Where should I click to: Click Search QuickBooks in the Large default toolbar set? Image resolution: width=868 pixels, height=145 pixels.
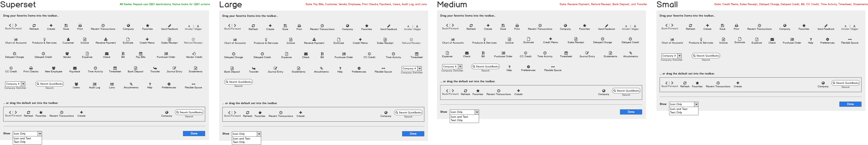(x=408, y=113)
